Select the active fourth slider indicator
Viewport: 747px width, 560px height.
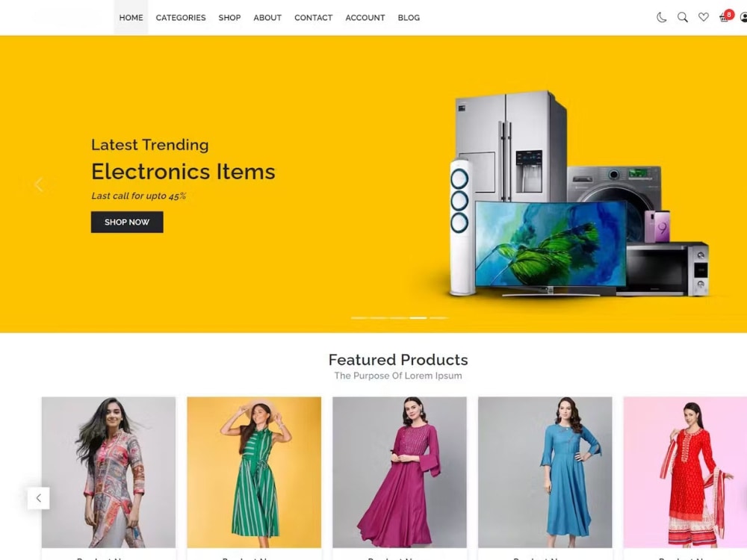(x=418, y=317)
